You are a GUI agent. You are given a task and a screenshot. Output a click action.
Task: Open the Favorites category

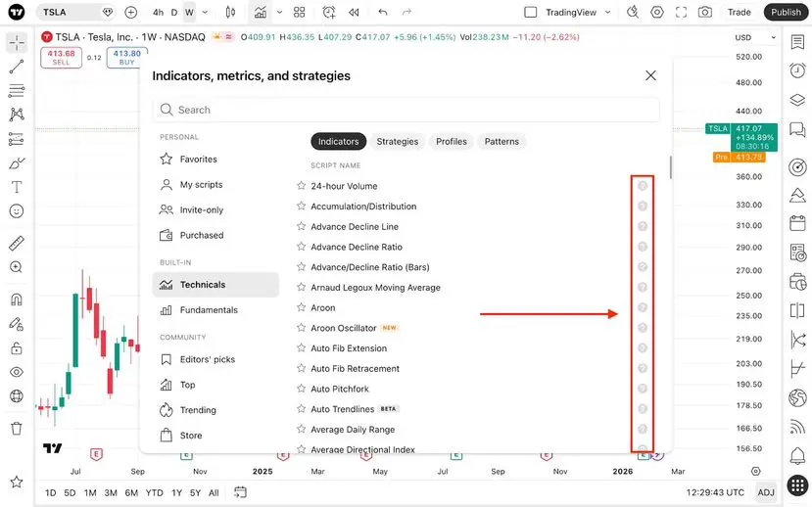point(215,160)
